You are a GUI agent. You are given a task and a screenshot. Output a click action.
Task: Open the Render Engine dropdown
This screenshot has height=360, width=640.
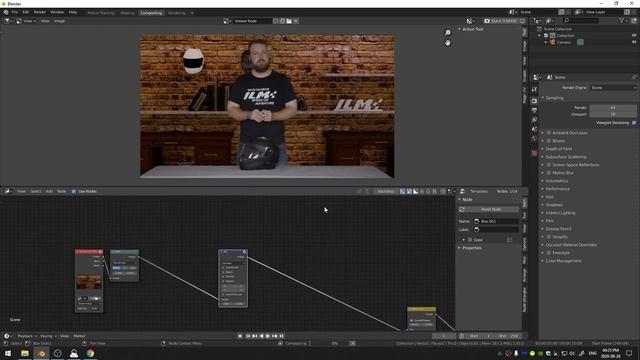tap(613, 87)
